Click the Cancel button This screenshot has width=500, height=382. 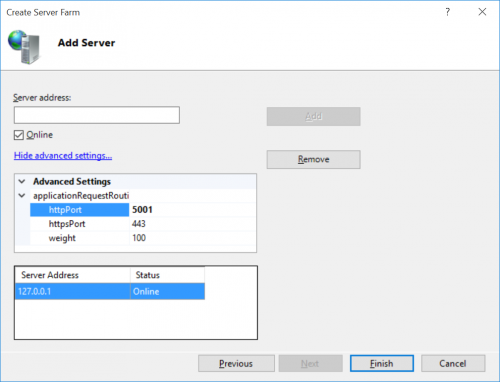(453, 363)
